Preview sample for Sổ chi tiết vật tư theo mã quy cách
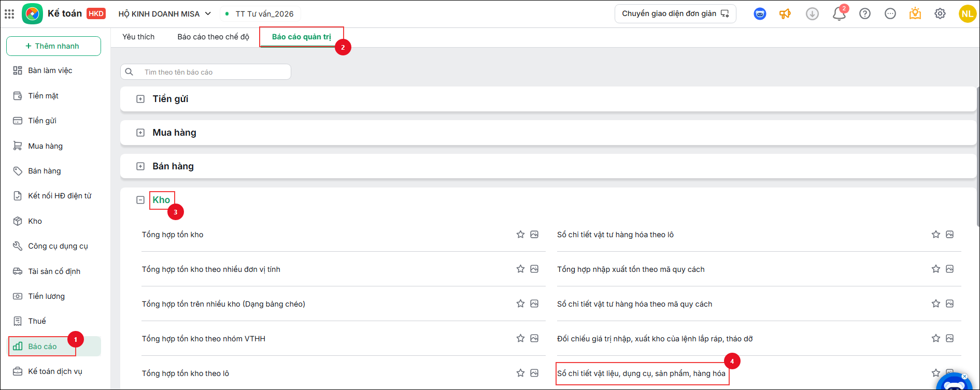 point(949,304)
